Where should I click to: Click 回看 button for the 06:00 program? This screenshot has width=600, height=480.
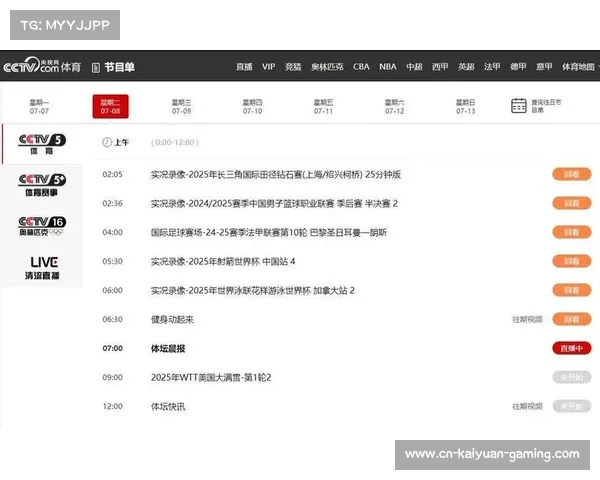(572, 290)
